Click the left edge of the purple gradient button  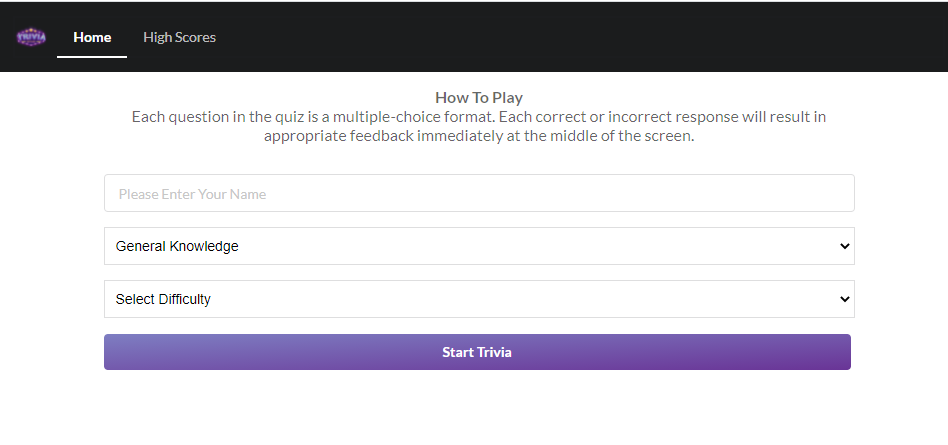coord(112,352)
